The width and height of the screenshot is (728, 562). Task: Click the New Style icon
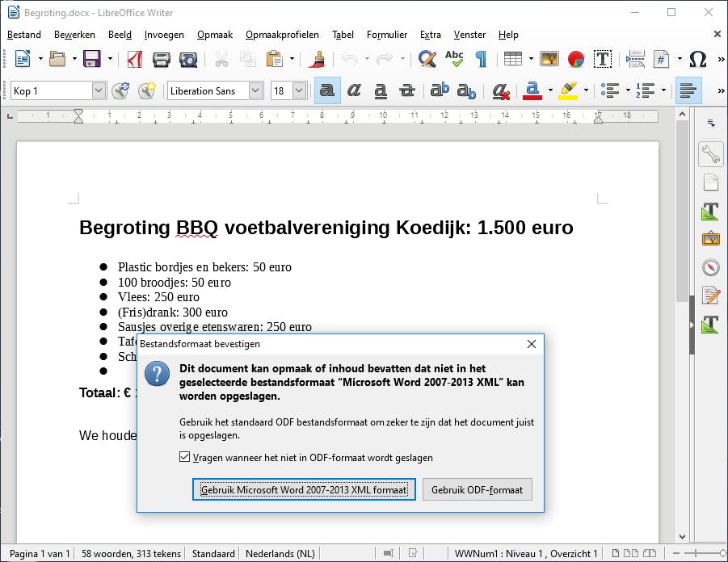click(x=147, y=90)
